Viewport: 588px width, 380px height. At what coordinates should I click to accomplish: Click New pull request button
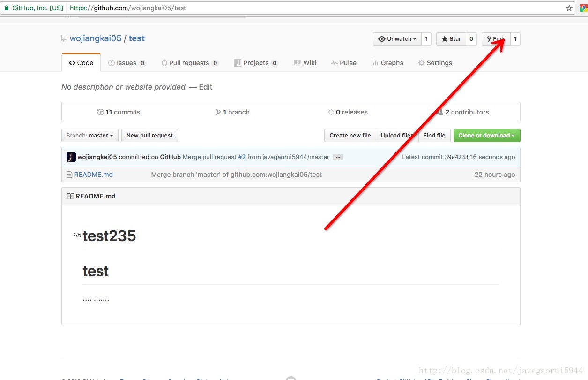click(149, 136)
